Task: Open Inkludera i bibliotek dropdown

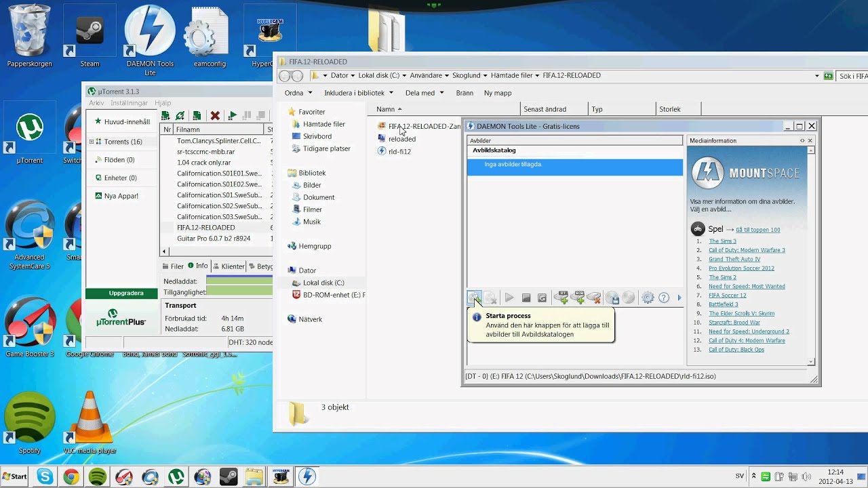Action: pos(359,93)
